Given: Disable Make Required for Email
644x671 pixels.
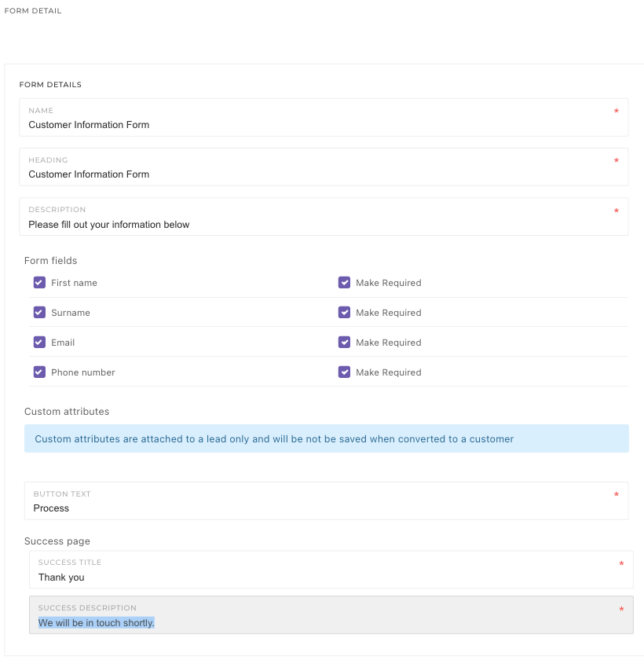Looking at the screenshot, I should [344, 343].
